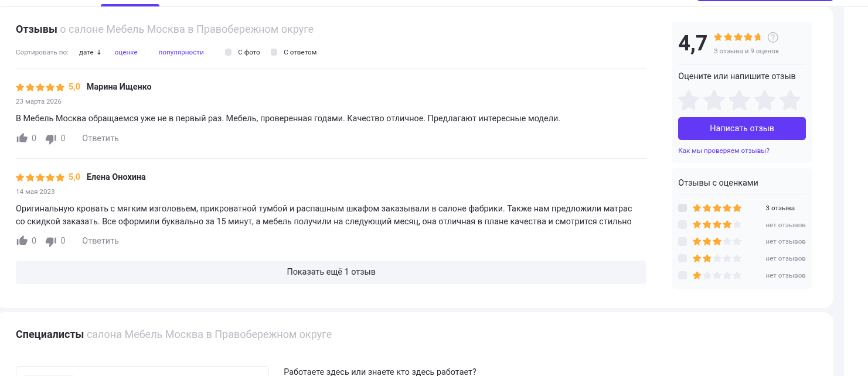Rate the salon with the fifth empty star
The image size is (868, 376).
pos(790,100)
